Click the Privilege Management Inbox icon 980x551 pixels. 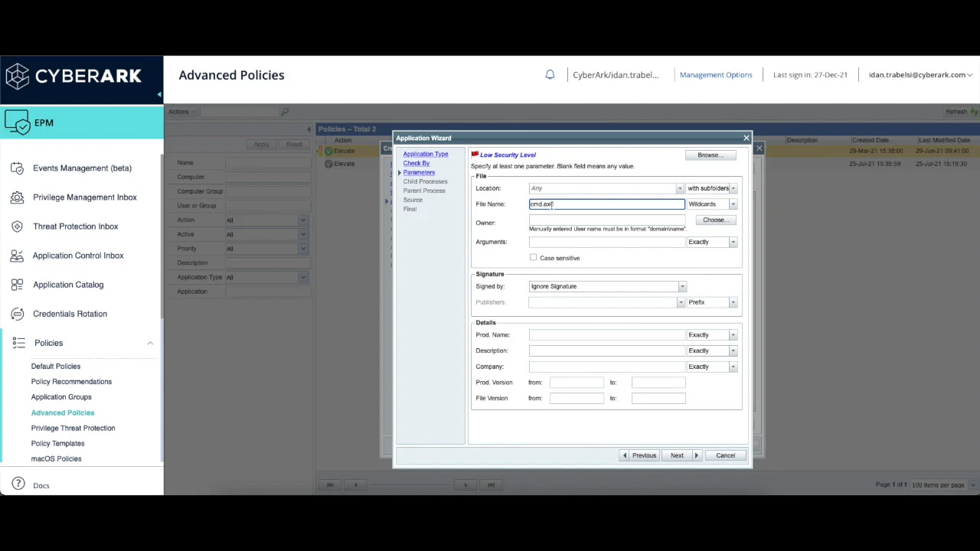[17, 197]
